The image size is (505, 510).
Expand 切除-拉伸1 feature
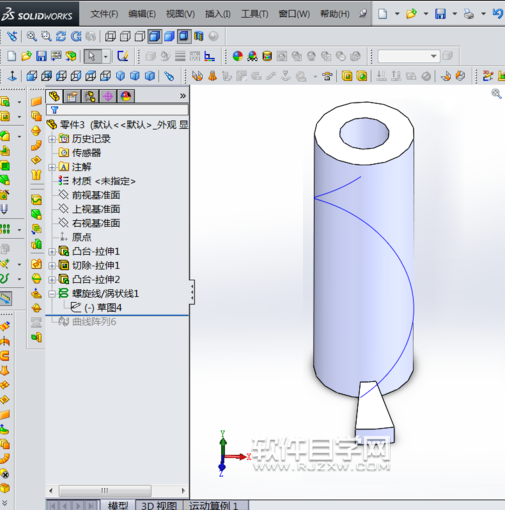point(52,266)
